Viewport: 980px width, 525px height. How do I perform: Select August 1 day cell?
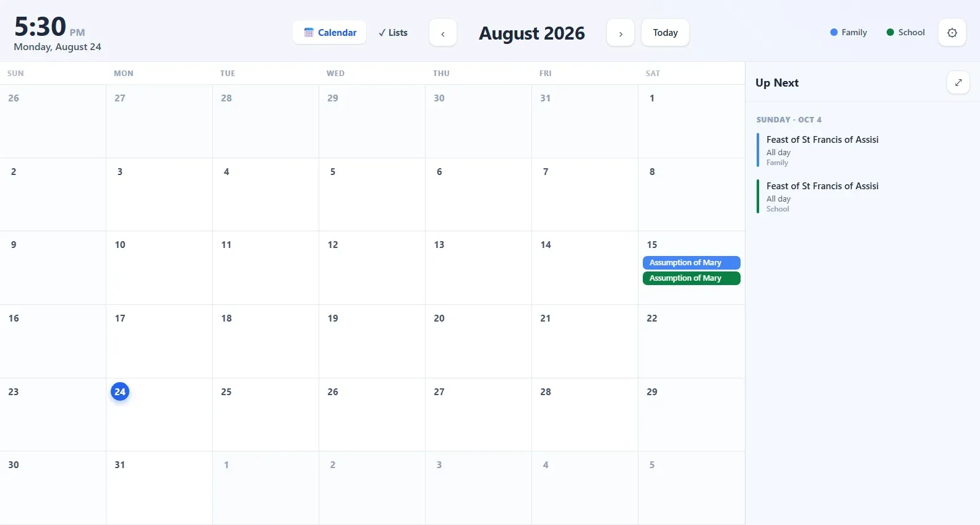(692, 121)
